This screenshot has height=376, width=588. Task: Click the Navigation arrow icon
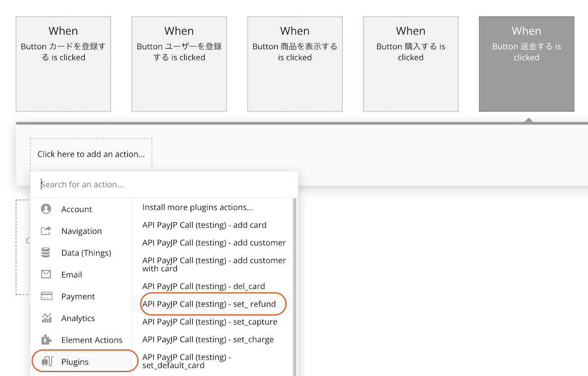pyautogui.click(x=46, y=231)
